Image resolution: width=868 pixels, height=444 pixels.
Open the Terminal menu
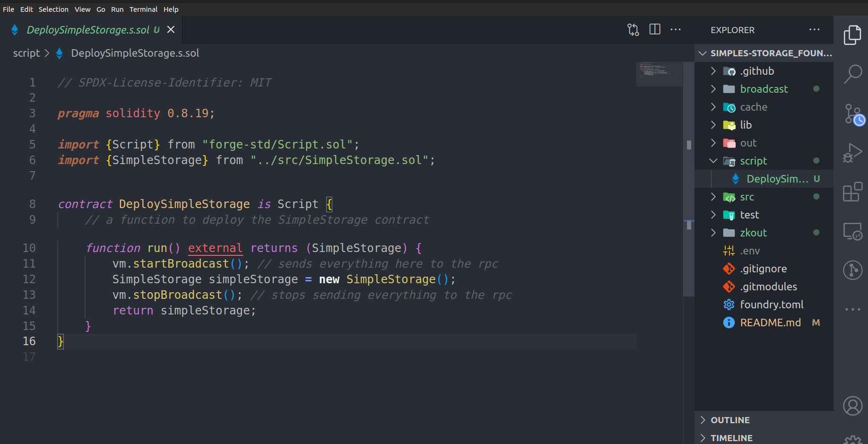tap(143, 9)
